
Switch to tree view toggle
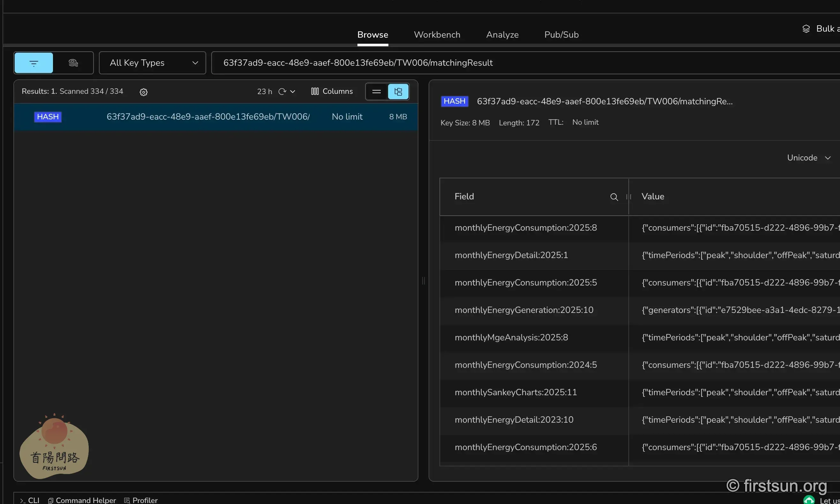[398, 91]
